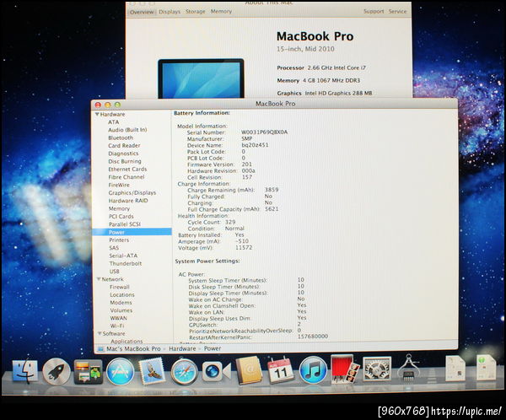Select Printers in the sidebar
The width and height of the screenshot is (506, 420).
tap(119, 240)
